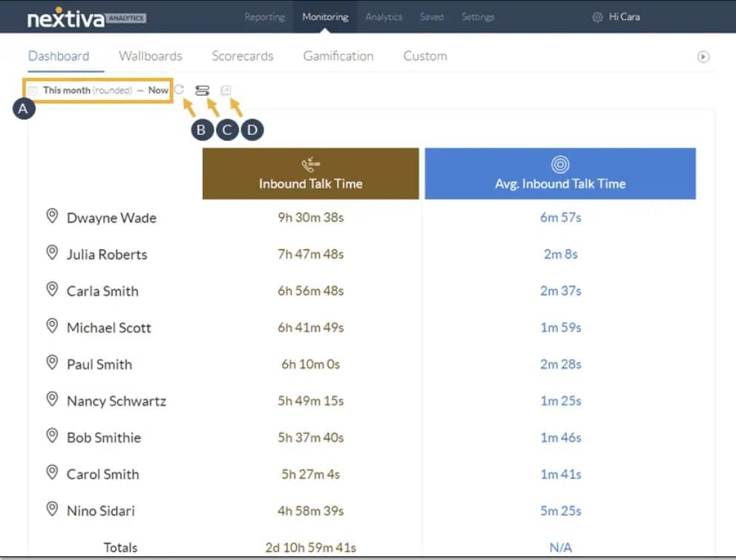This screenshot has height=560, width=736.
Task: Switch to the Dashboard tab
Action: click(59, 56)
